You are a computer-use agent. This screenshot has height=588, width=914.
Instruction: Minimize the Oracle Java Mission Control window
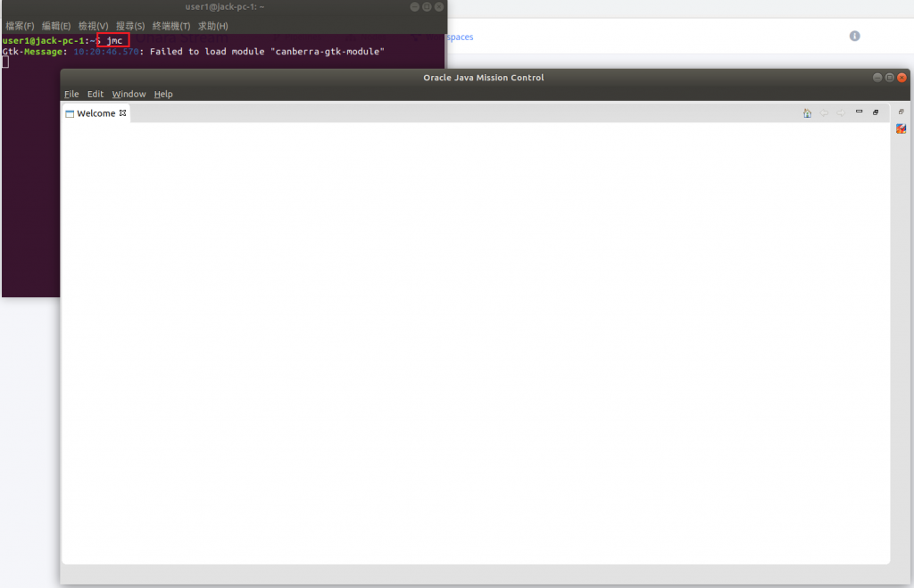pos(877,78)
